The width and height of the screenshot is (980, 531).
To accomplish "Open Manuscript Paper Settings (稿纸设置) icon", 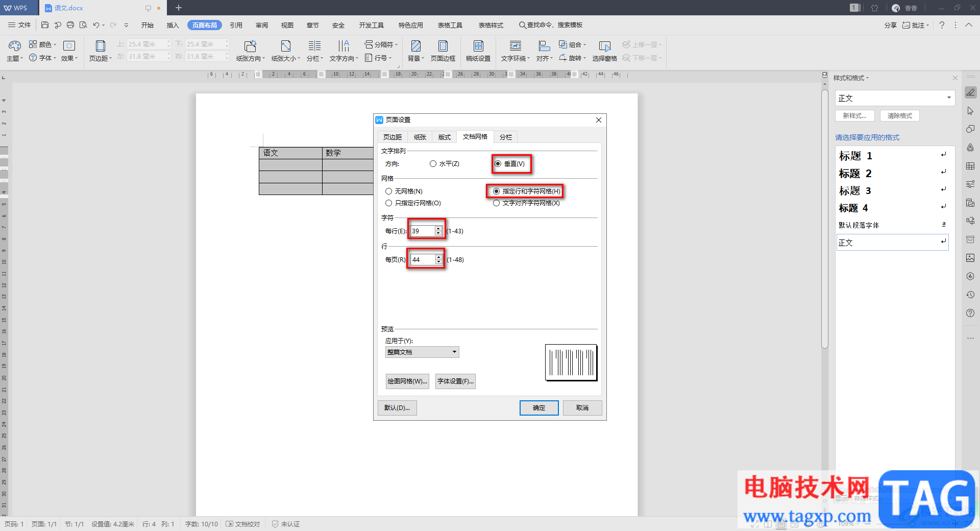I will [x=478, y=46].
